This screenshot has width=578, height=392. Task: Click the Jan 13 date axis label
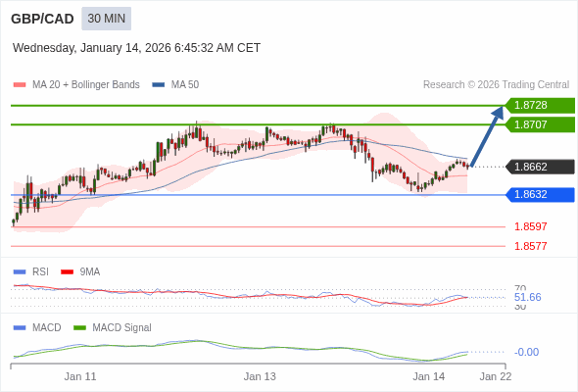pos(260,376)
